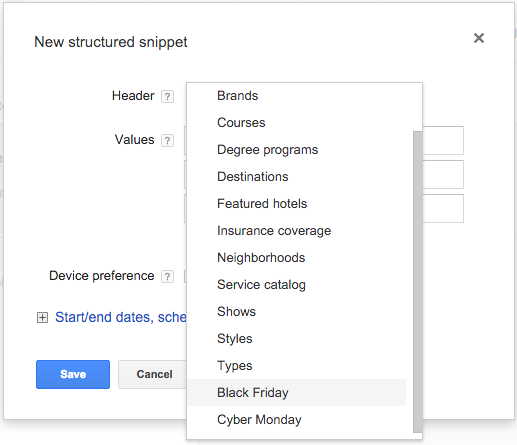Click the Values help question mark icon
This screenshot has height=445, width=517.
(x=167, y=140)
